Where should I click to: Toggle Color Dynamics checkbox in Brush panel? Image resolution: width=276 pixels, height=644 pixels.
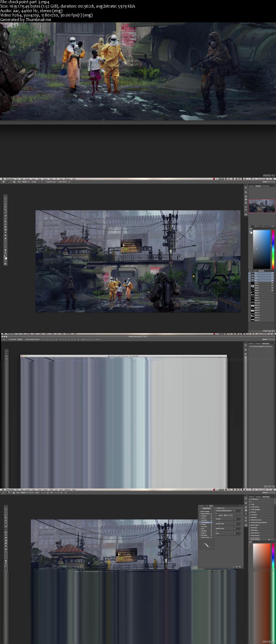coord(200,522)
